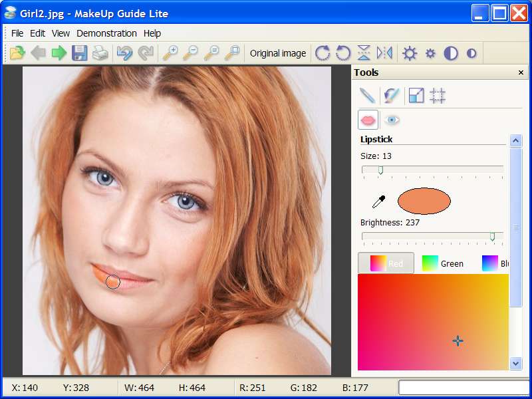Open the Demonstration menu
Viewport: 532px width, 399px height.
pos(106,33)
